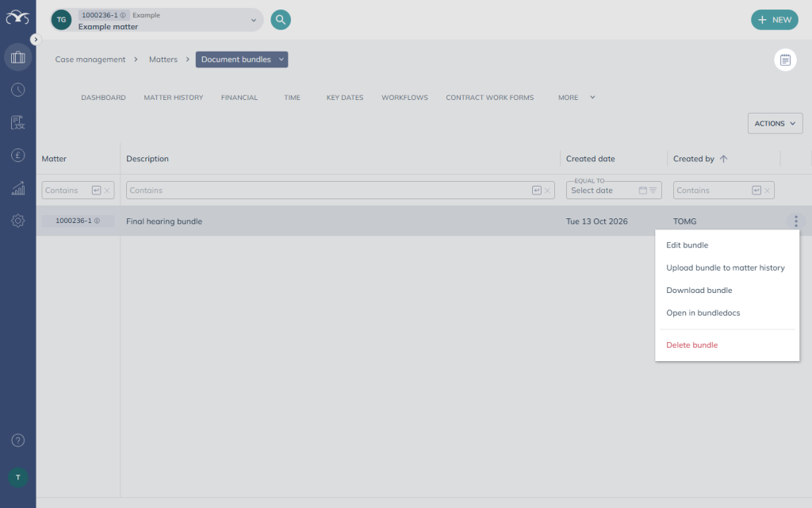
Task: Click the user avatar T at bottom of sidebar
Action: pyautogui.click(x=18, y=477)
